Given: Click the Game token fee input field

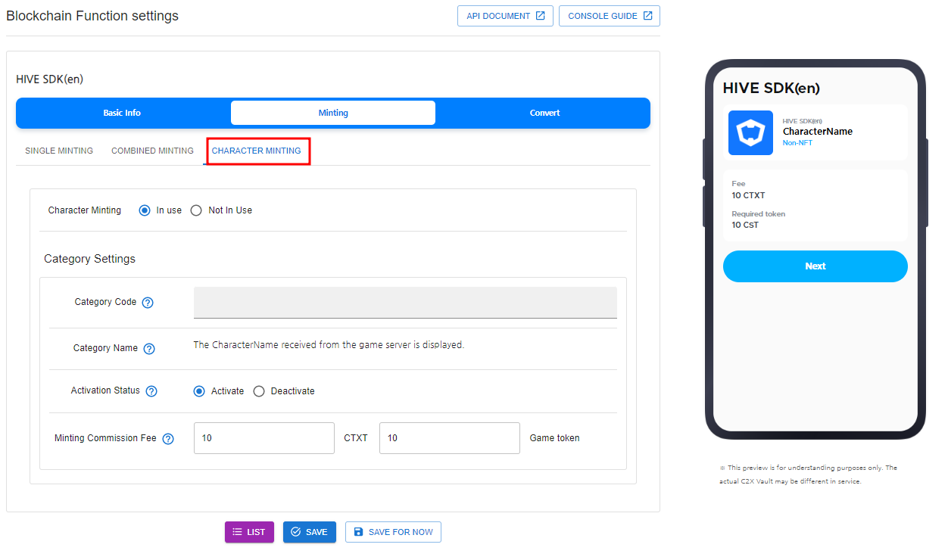Looking at the screenshot, I should coord(450,438).
